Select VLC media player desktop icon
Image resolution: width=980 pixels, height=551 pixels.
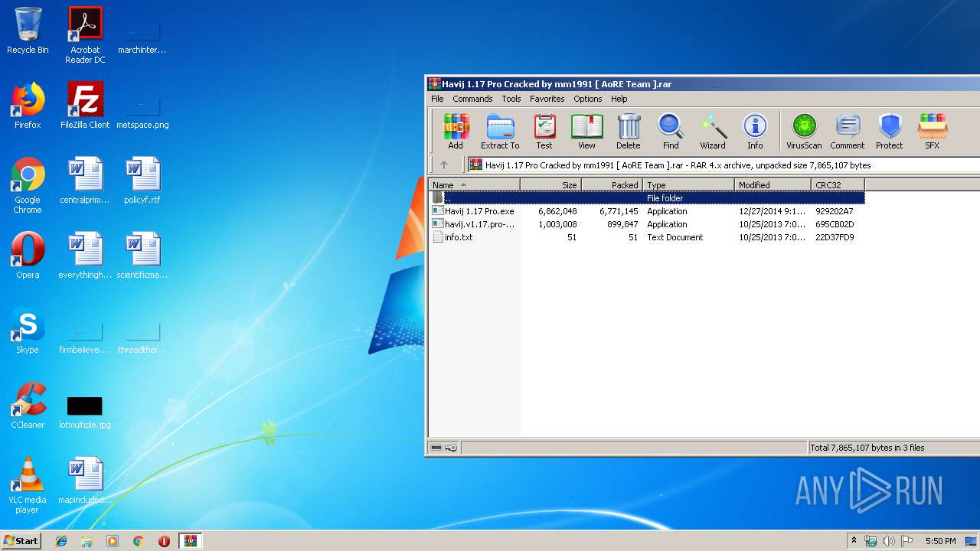point(28,485)
